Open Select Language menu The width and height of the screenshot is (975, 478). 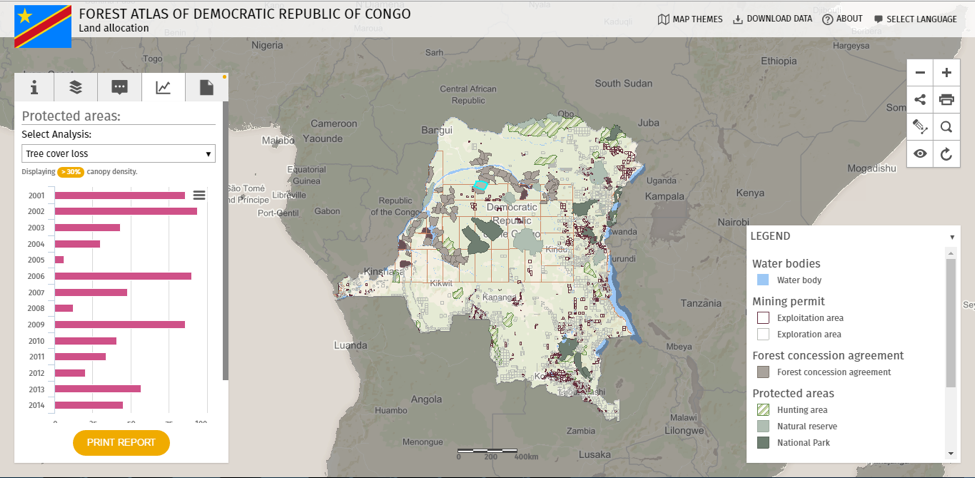pos(915,19)
